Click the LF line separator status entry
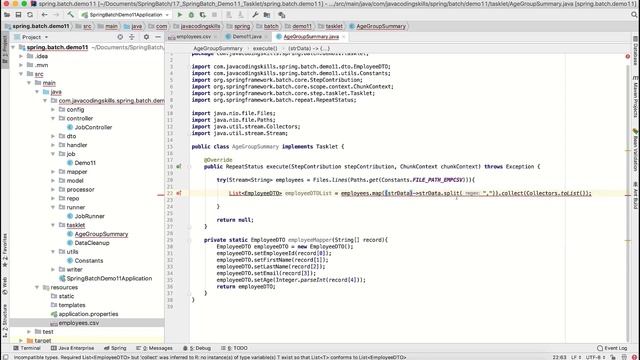The height and width of the screenshot is (360, 640). pyautogui.click(x=575, y=357)
